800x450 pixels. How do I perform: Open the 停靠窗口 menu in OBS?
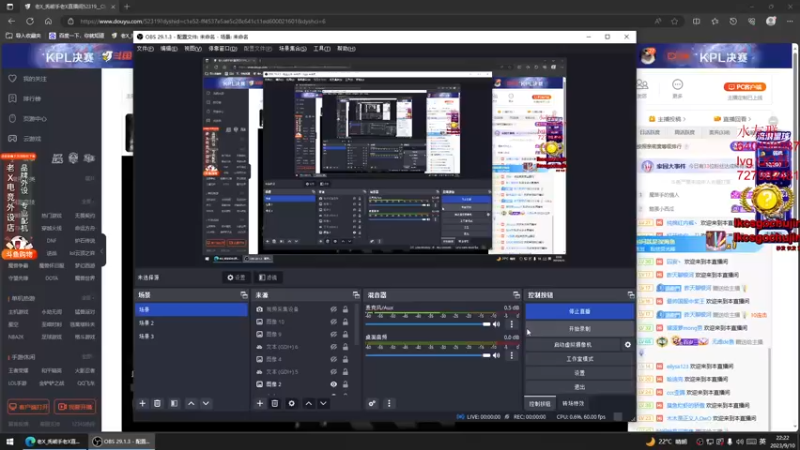pyautogui.click(x=222, y=48)
